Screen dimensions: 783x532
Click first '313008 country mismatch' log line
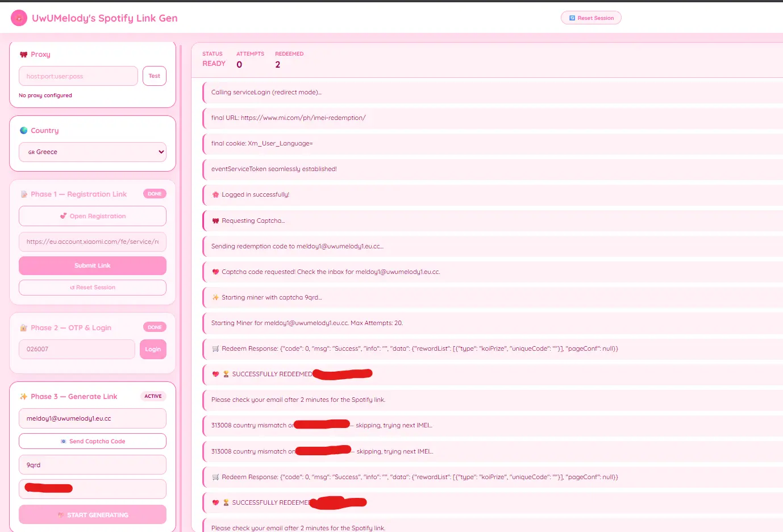[493, 425]
